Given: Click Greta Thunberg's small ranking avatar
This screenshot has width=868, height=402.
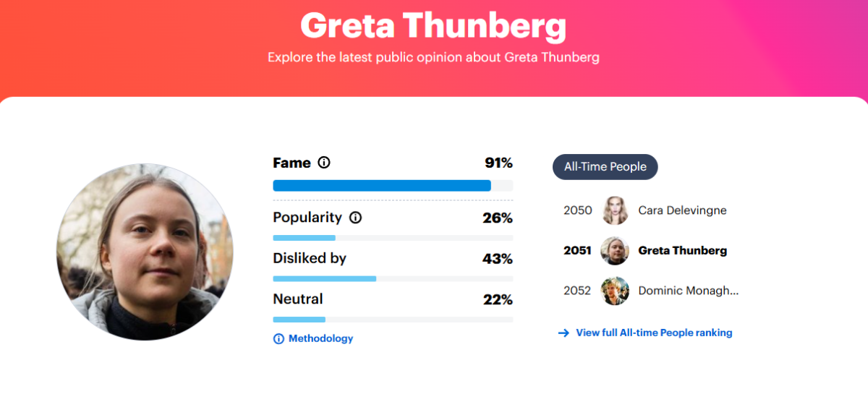Looking at the screenshot, I should click(x=615, y=251).
